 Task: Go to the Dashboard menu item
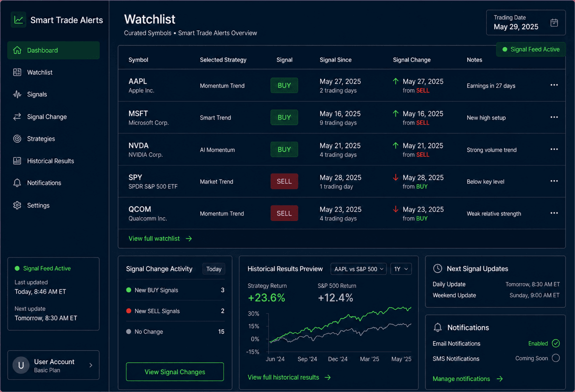(53, 50)
